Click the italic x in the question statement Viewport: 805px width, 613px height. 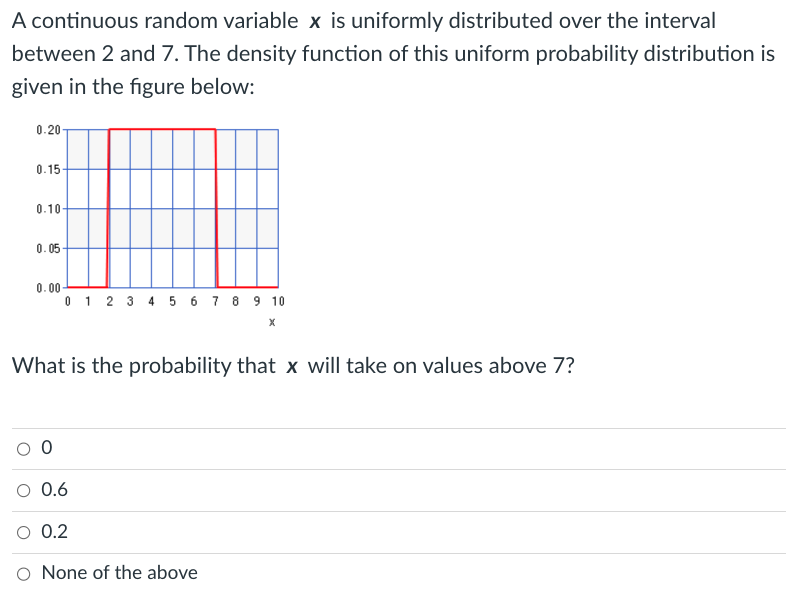pyautogui.click(x=318, y=20)
